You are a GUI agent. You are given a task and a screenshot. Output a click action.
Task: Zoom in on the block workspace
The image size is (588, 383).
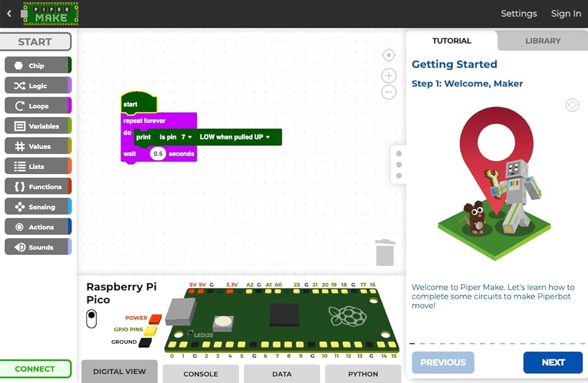pos(388,75)
